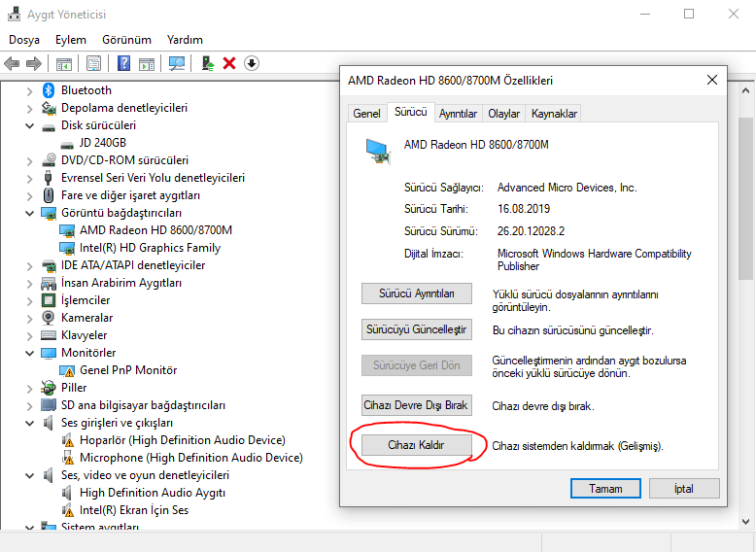The image size is (756, 552).
Task: Collapse Ses, video ve oyun denetleyicileri category
Action: click(29, 475)
